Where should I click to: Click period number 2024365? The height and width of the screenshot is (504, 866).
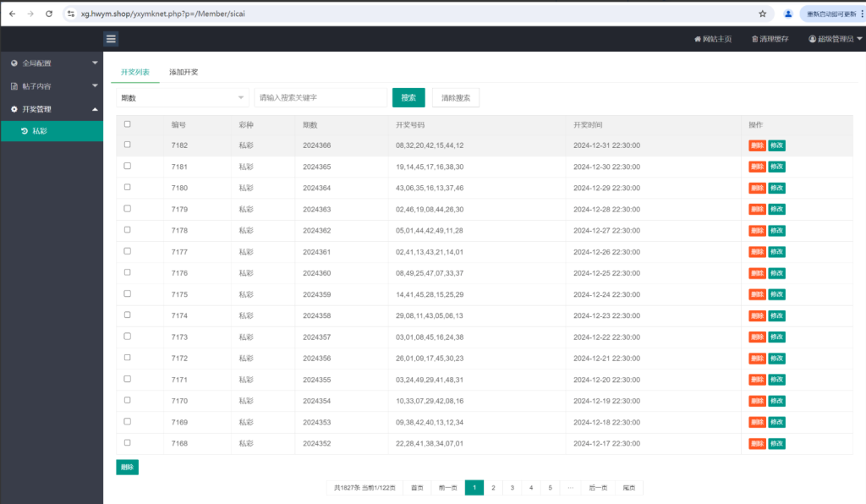[317, 167]
